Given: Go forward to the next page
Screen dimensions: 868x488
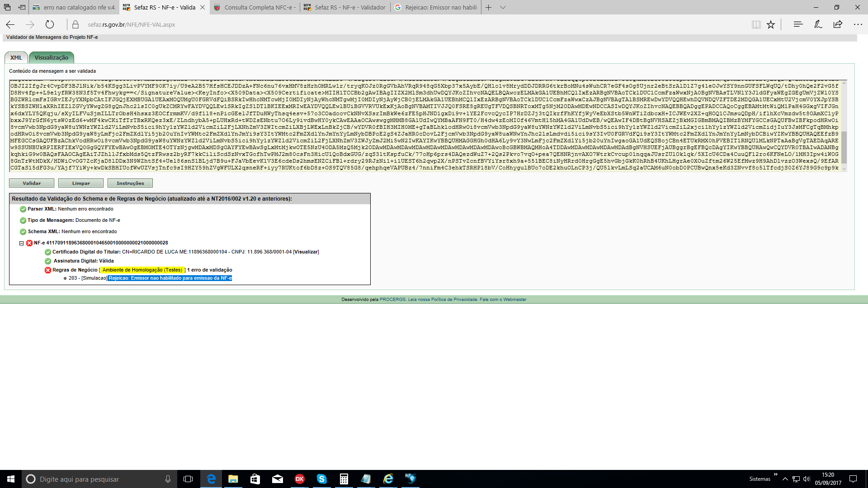Looking at the screenshot, I should 30,24.
